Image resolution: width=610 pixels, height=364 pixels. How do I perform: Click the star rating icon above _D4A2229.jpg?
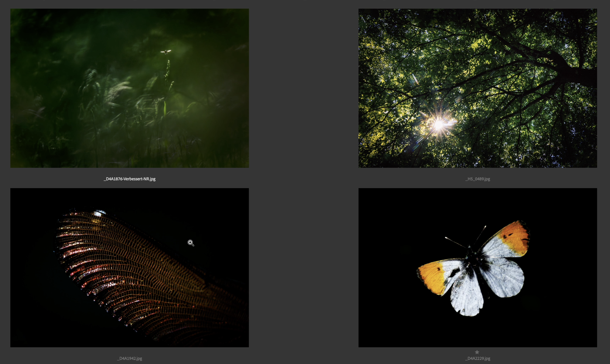(x=477, y=352)
